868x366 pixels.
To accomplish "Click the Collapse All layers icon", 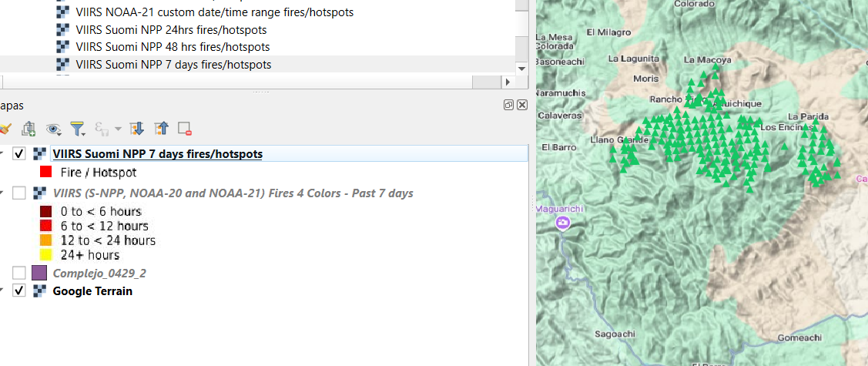I will [161, 129].
